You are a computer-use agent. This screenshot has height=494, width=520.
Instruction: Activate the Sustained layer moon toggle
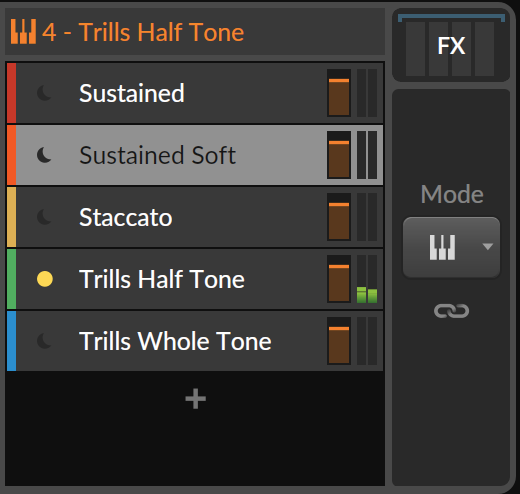(x=44, y=93)
